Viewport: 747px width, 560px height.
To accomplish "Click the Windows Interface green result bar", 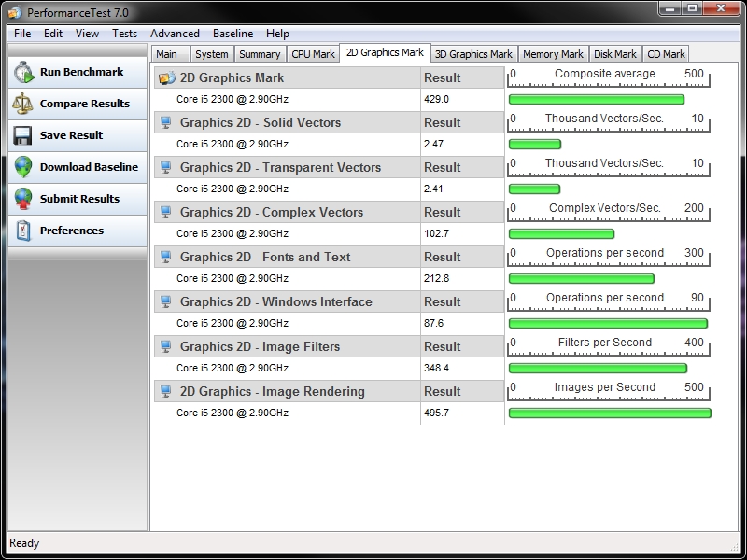I will click(609, 323).
